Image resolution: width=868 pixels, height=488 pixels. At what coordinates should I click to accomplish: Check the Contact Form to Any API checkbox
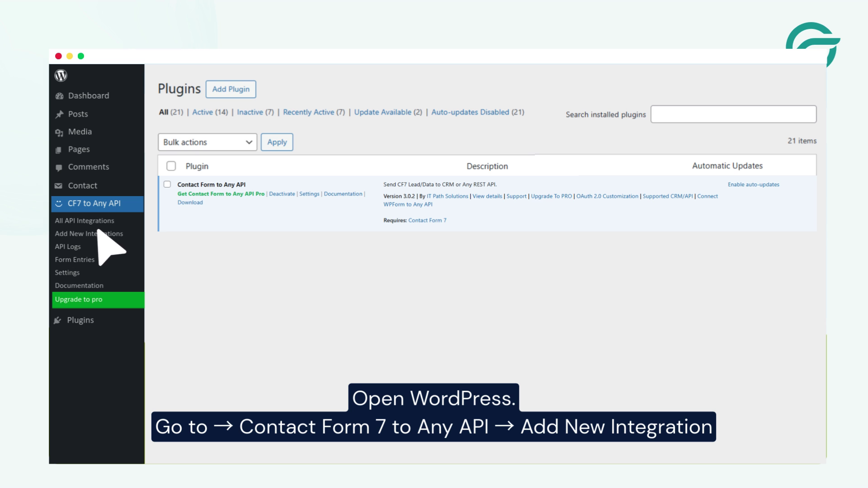coord(167,184)
